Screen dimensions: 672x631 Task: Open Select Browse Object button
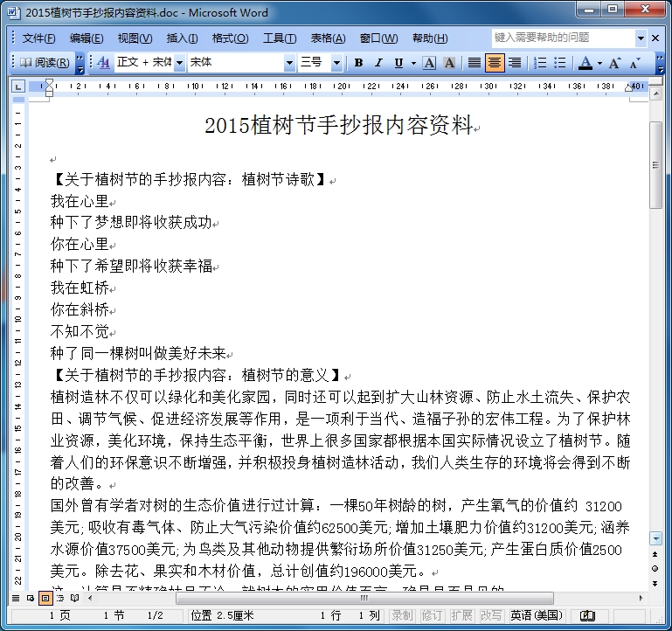tap(655, 568)
